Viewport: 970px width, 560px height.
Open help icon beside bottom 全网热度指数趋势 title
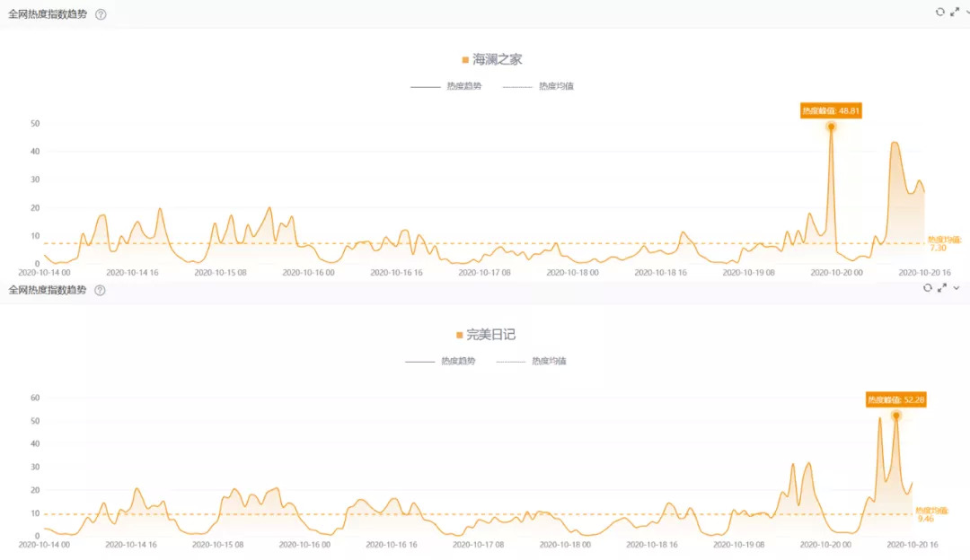(101, 290)
